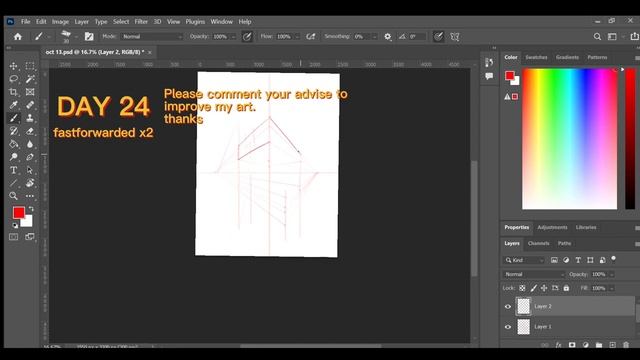Image resolution: width=640 pixels, height=360 pixels.
Task: Select the Frame tool
Action: pyautogui.click(x=30, y=92)
